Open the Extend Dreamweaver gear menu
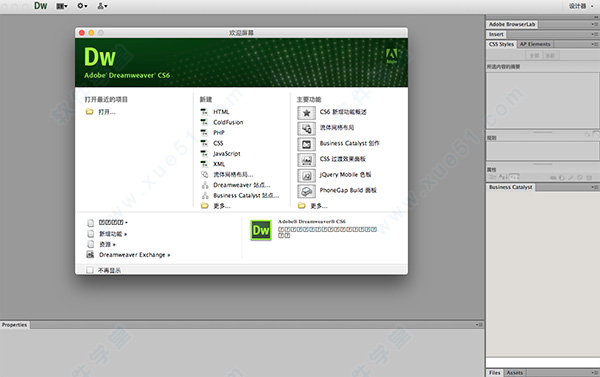Viewport: 600px width, 377px height. pyautogui.click(x=82, y=6)
